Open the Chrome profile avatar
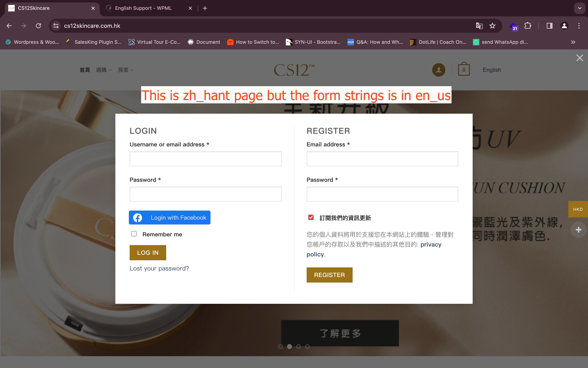This screenshot has width=588, height=368. click(x=564, y=26)
